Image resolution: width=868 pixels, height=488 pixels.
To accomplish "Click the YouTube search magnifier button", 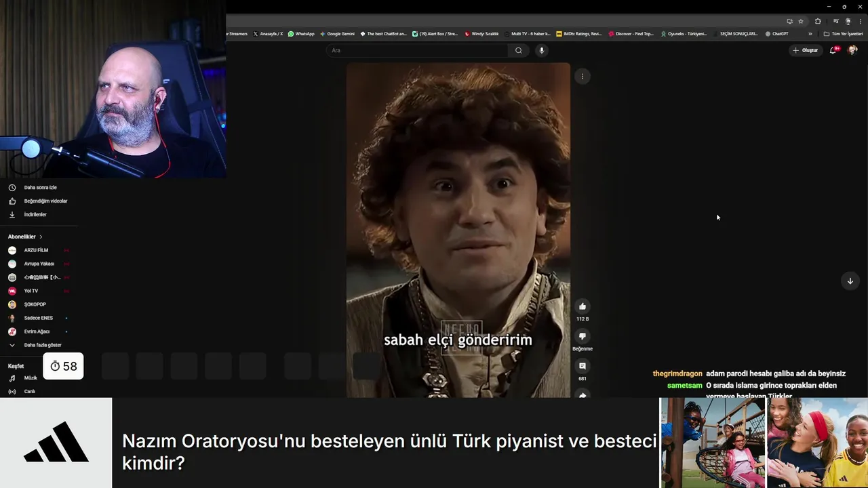I will (x=519, y=50).
